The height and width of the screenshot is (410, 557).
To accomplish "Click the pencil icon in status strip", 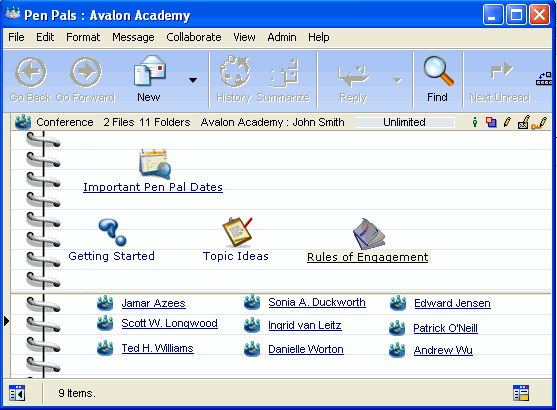I will [x=507, y=122].
